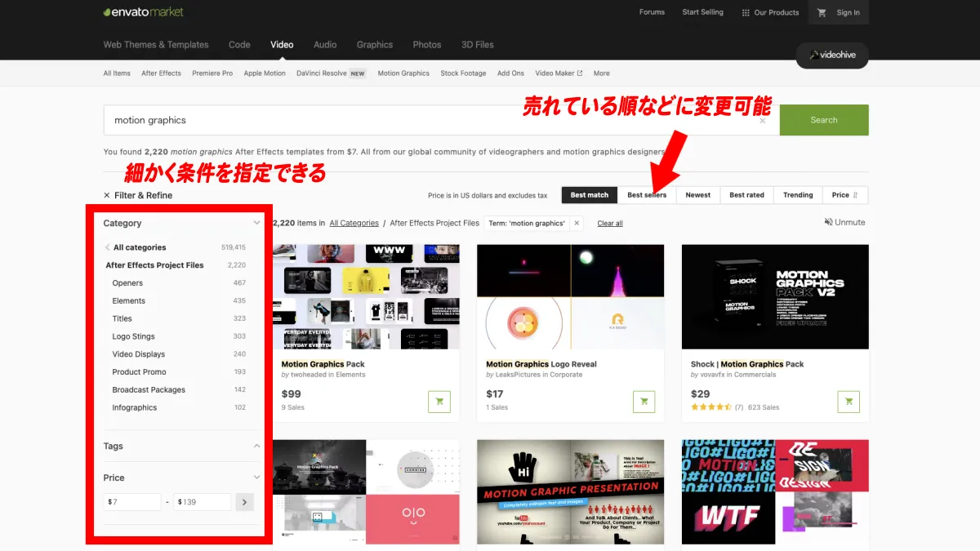
Task: Click the Envato Market logo
Action: [143, 12]
